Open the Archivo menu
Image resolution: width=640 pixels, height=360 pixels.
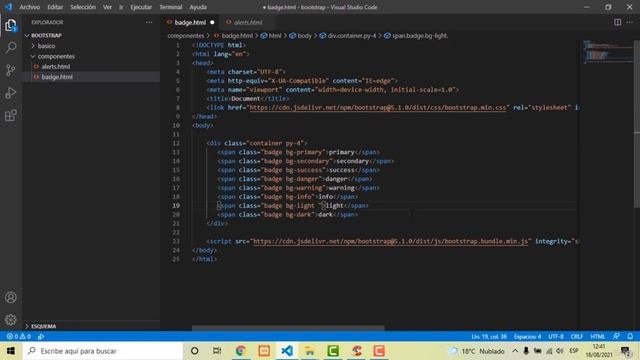[29, 7]
